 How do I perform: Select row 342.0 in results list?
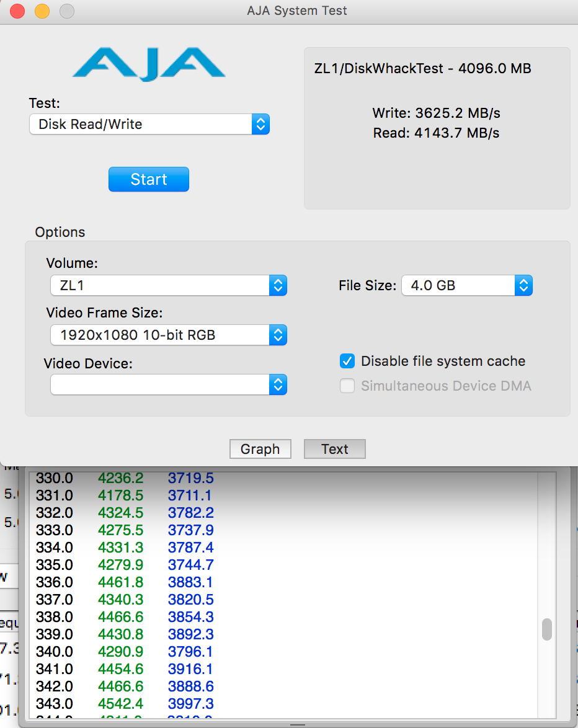click(283, 686)
